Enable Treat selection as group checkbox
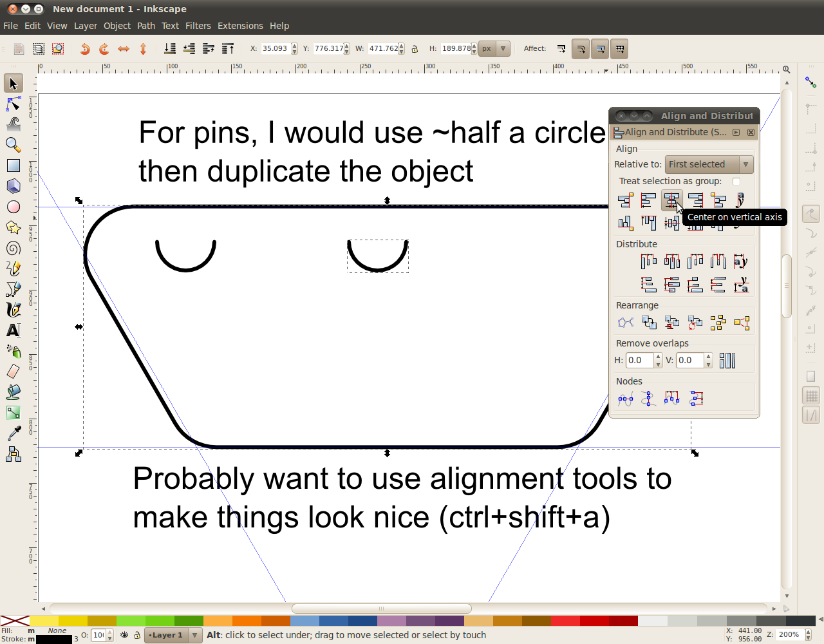The image size is (824, 644). click(x=736, y=182)
